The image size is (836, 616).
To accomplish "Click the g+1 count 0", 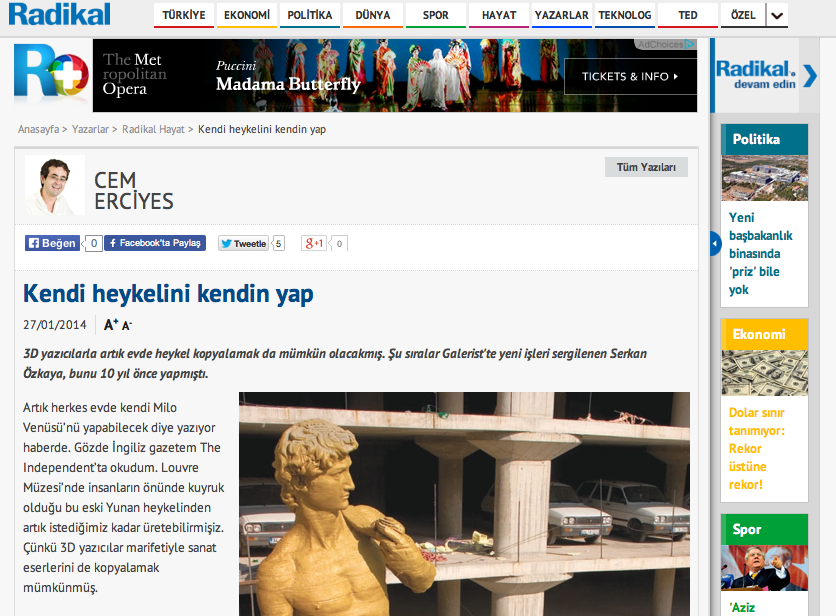I will [x=339, y=244].
